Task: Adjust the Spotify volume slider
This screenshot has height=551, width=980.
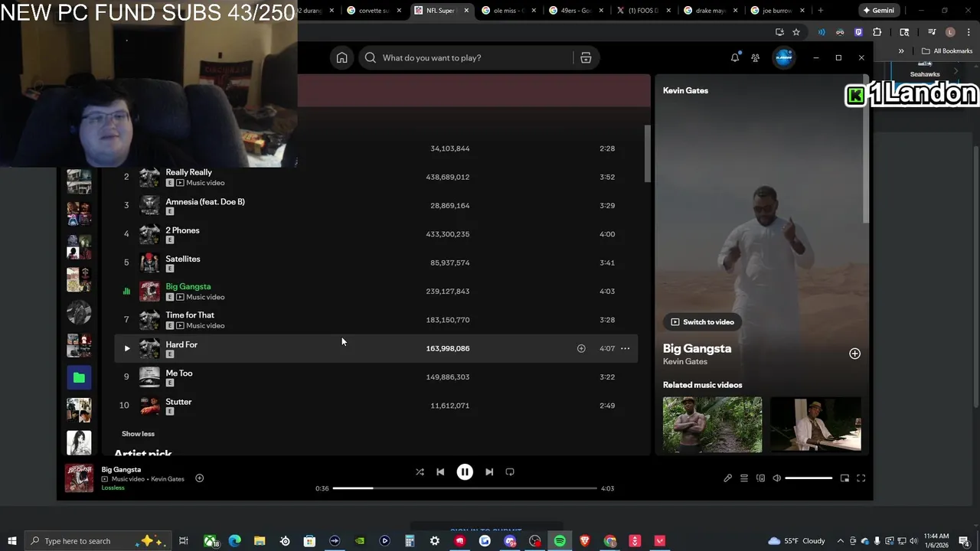Action: [808, 478]
